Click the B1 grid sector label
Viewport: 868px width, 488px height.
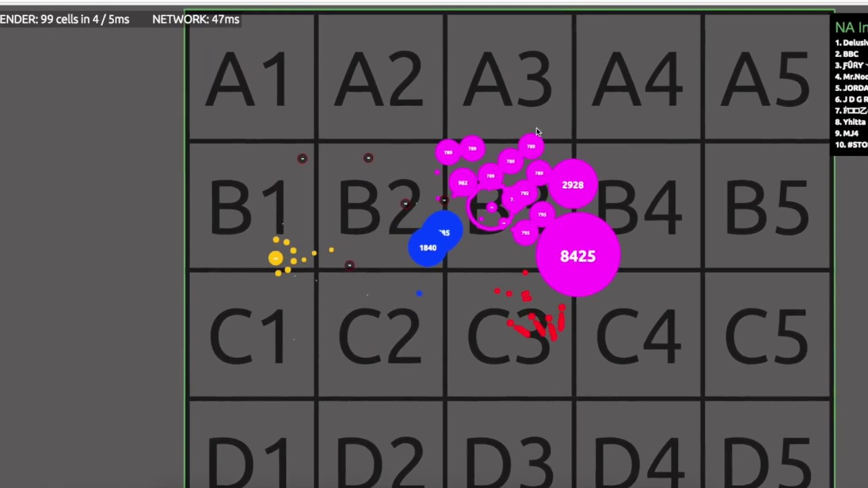[250, 208]
